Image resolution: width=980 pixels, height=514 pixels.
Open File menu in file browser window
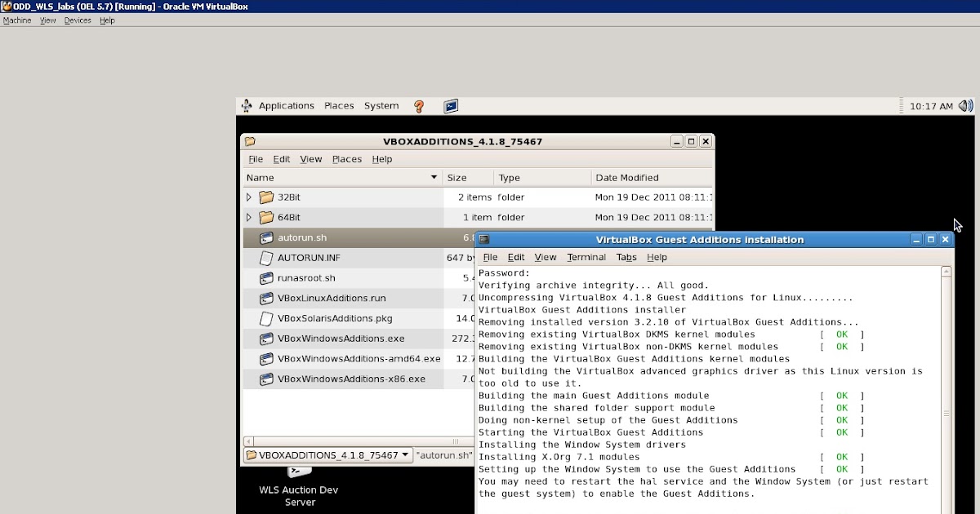tap(256, 159)
